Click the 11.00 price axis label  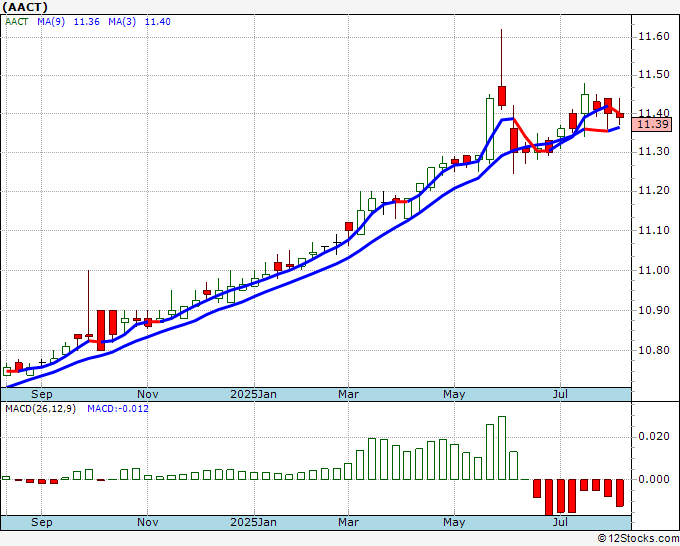(x=654, y=270)
